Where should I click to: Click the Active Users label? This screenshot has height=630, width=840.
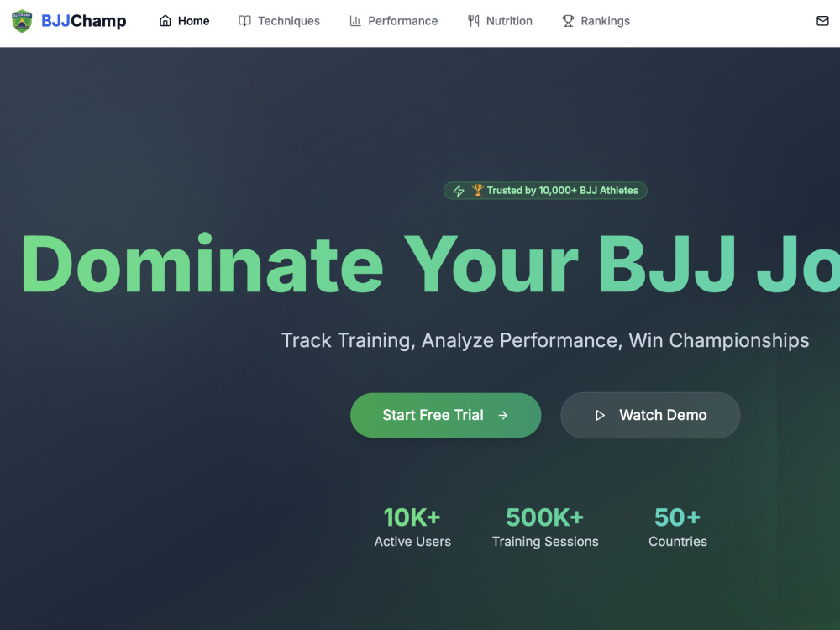pos(412,542)
